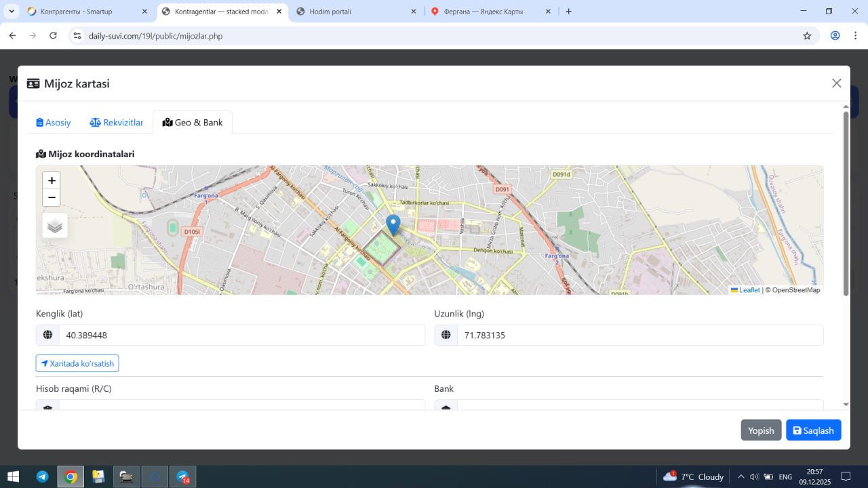The height and width of the screenshot is (488, 868).
Task: Click the Xaritada ko'rsatish button
Action: point(77,363)
